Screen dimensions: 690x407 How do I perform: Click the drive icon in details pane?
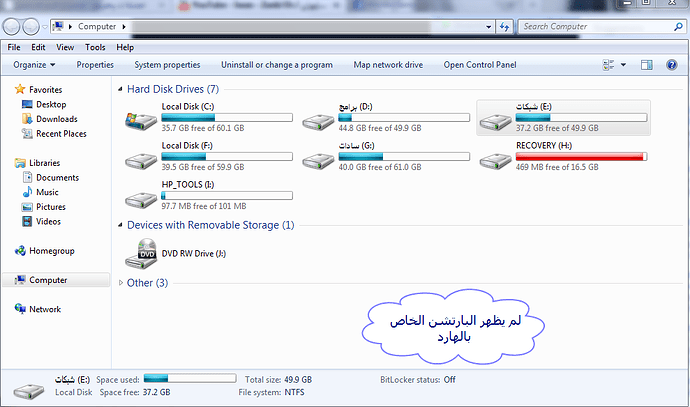pos(29,391)
